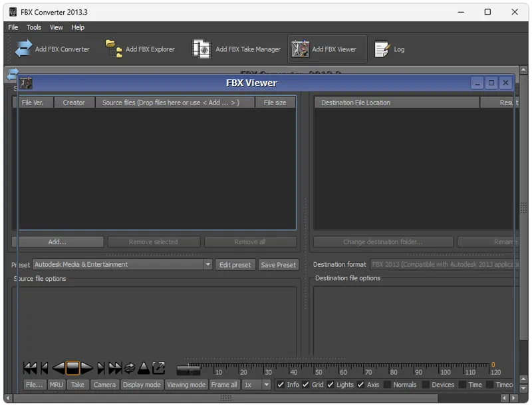Click the timeline slider handle at frame 0
The image size is (532, 406).
(x=189, y=369)
